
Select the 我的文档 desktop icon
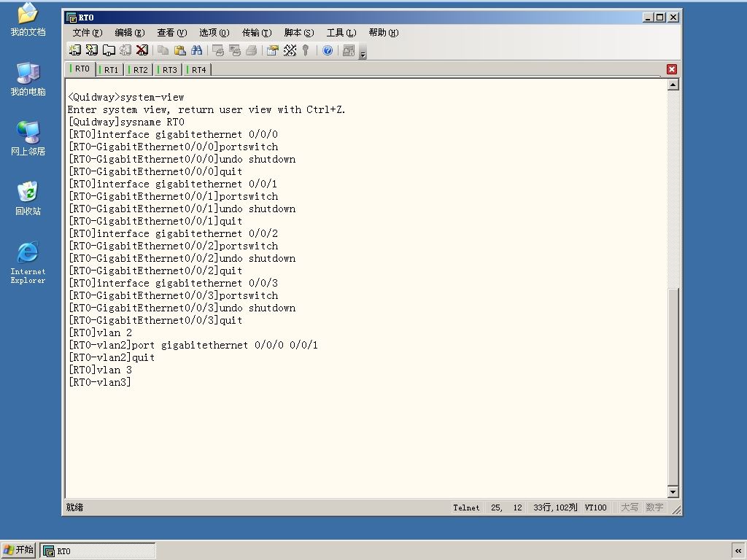[x=28, y=19]
